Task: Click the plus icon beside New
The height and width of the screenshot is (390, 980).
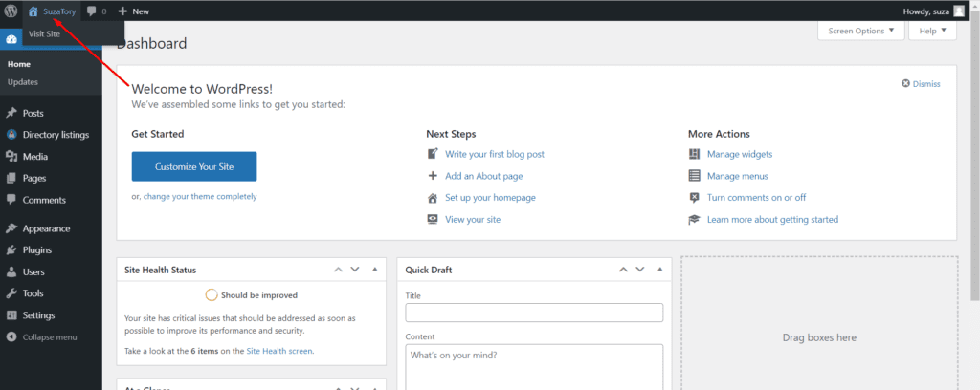Action: 123,11
